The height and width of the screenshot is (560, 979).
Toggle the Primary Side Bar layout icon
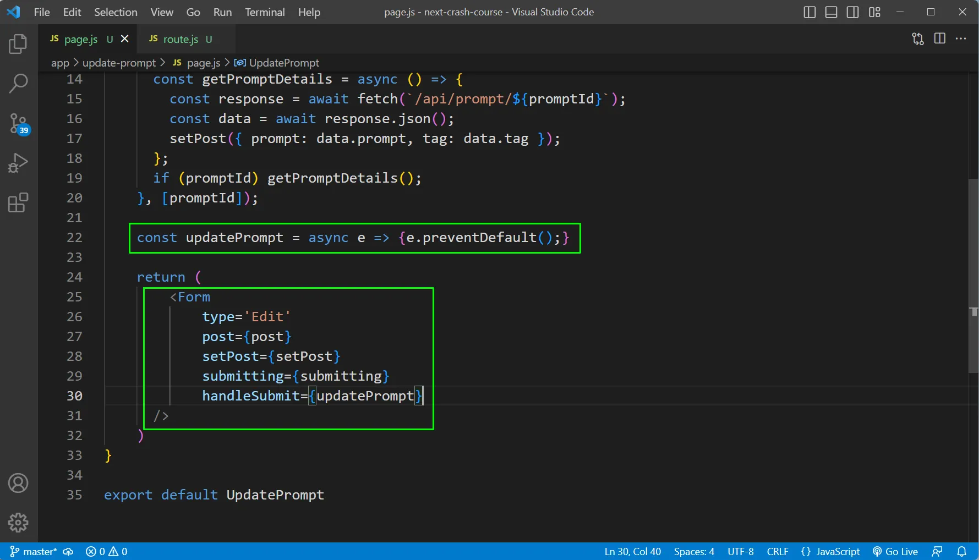click(810, 12)
